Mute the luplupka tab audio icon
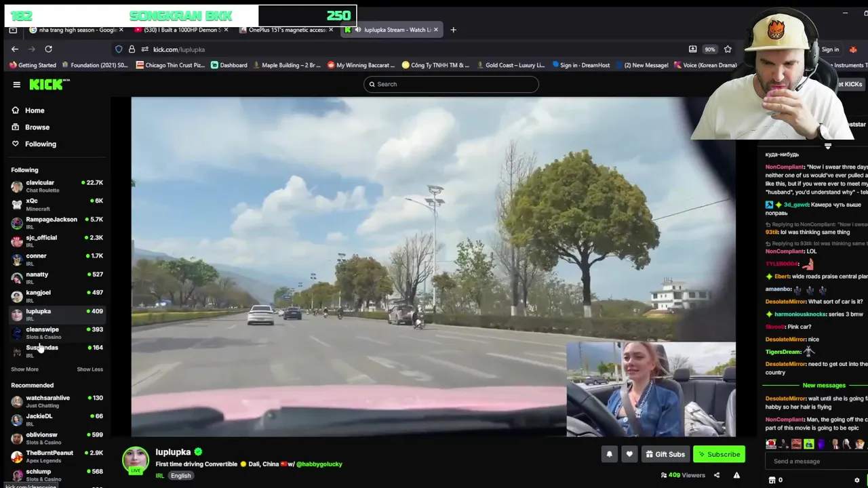868x488 pixels. coord(358,30)
